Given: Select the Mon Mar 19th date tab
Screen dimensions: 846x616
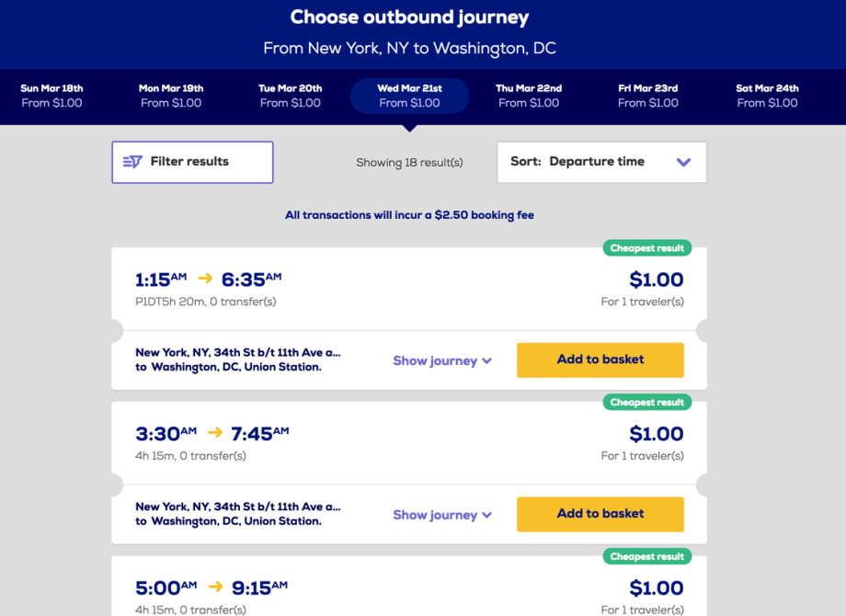Looking at the screenshot, I should [x=171, y=96].
